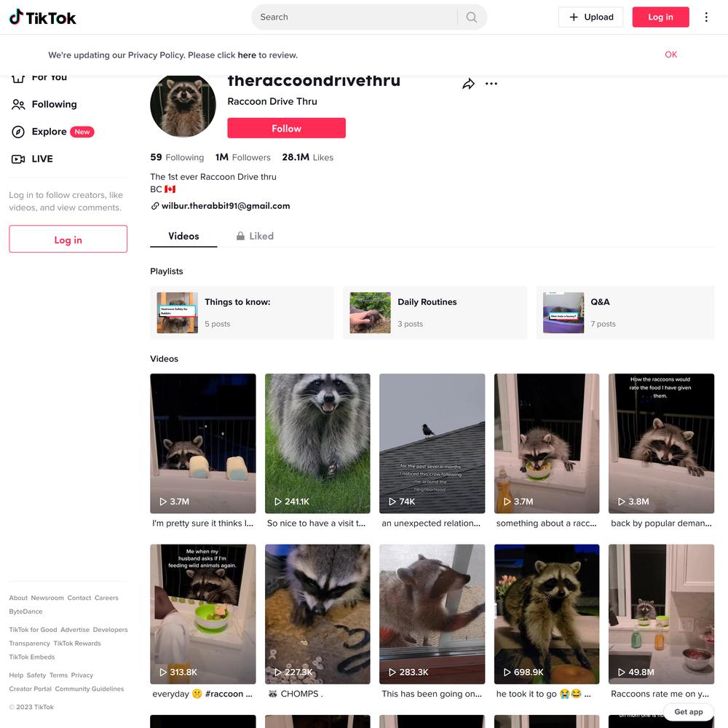
Task: Open the Following feed in sidebar
Action: point(44,104)
